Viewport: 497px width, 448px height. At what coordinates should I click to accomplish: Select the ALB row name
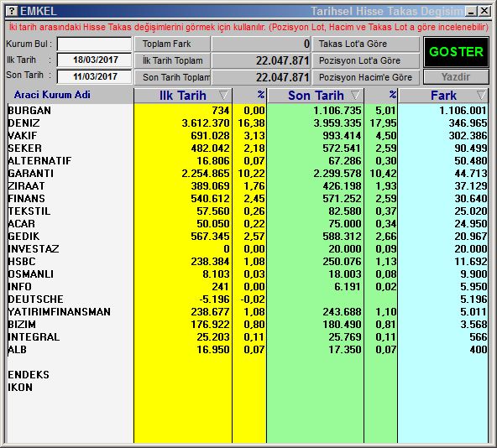[x=17, y=350]
